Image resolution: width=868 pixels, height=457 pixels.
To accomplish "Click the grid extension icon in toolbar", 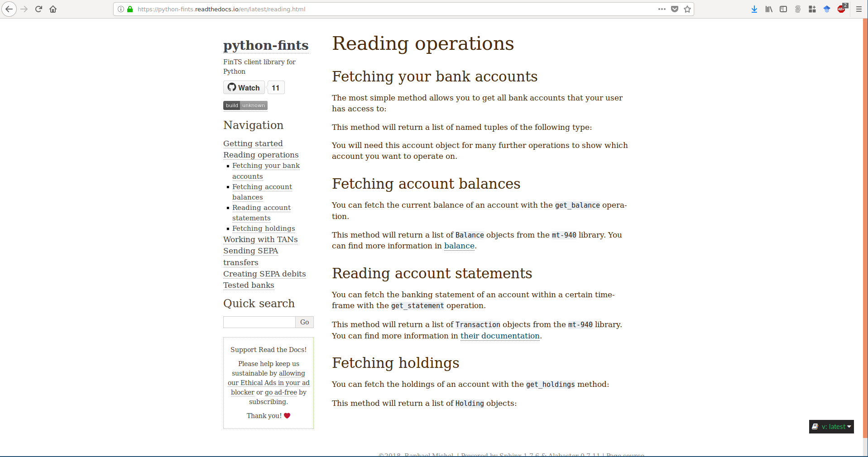I will (812, 9).
